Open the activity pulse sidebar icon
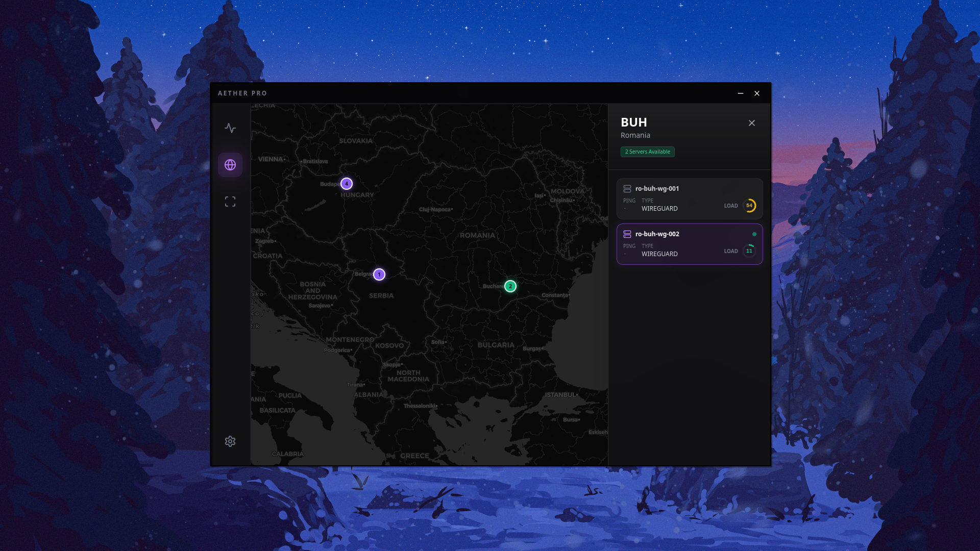Image resolution: width=980 pixels, height=551 pixels. (230, 128)
